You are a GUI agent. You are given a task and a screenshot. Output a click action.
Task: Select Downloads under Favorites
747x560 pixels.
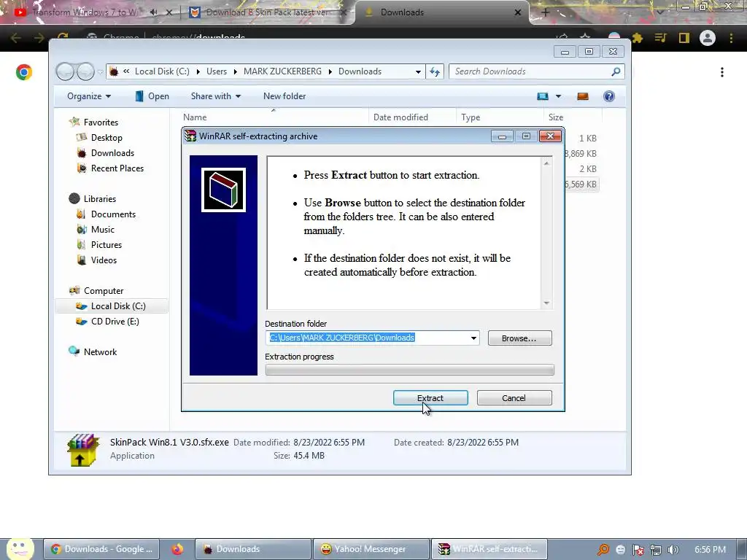[112, 153]
